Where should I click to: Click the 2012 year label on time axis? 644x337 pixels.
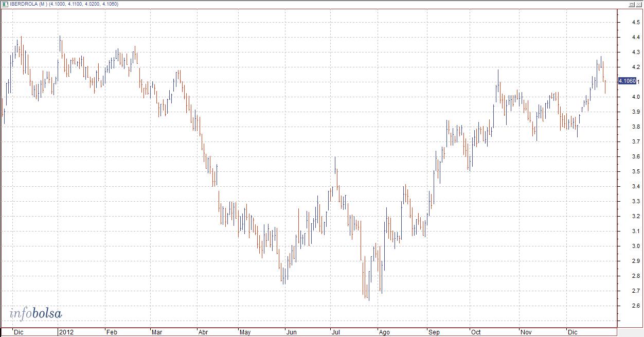66,332
